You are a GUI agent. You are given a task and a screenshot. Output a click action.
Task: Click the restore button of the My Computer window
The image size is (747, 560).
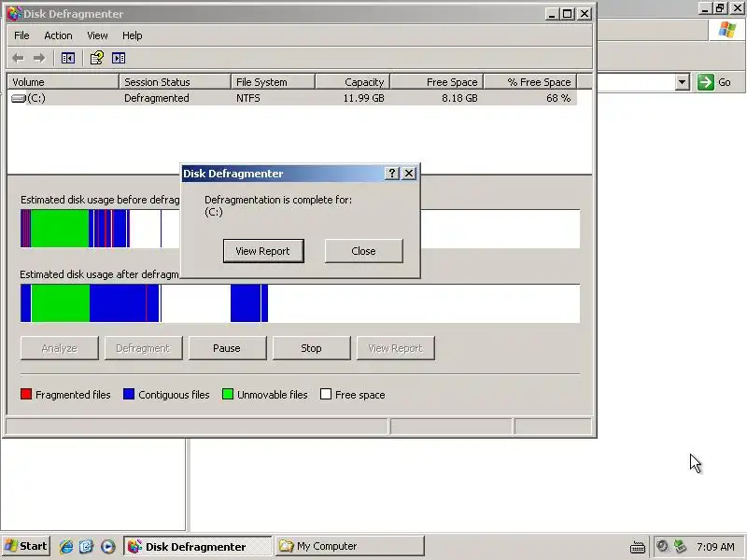(x=719, y=8)
